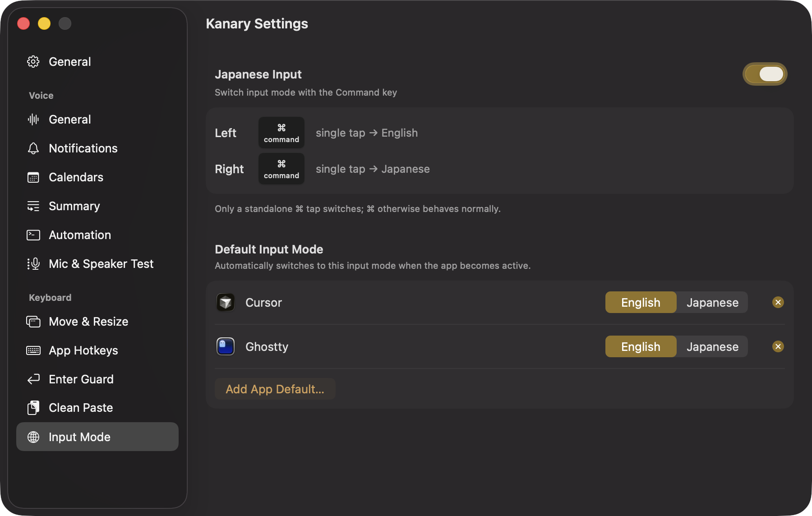Select the Voice General waveform icon

point(33,120)
